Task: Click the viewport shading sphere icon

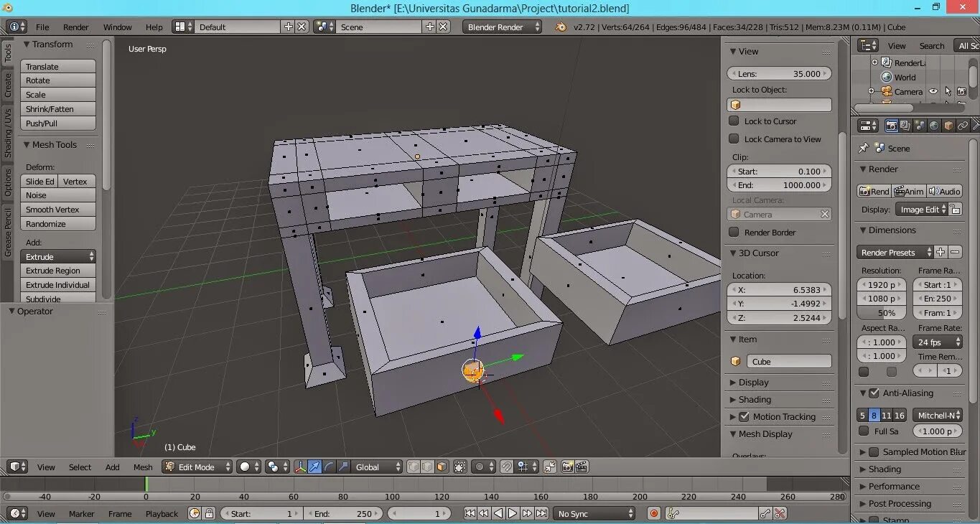Action: (x=249, y=467)
